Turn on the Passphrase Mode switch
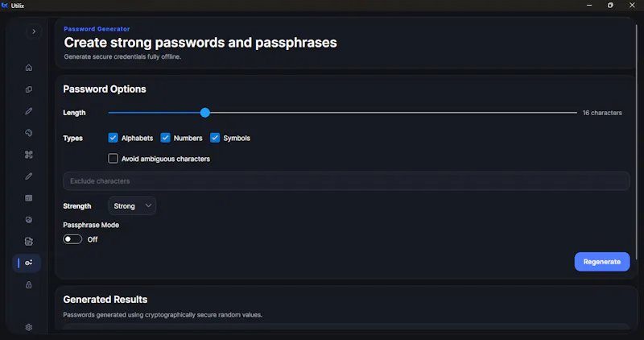This screenshot has width=644, height=340. coord(72,239)
